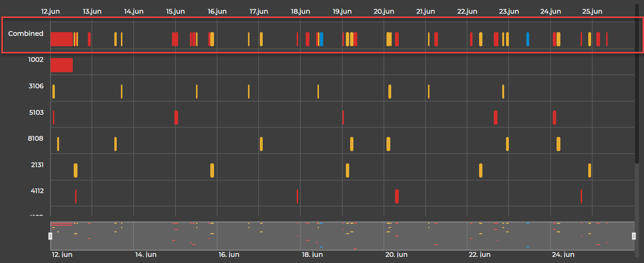Click row 4112 red bar on 24 jun
The height and width of the screenshot is (263, 644).
[x=581, y=196]
